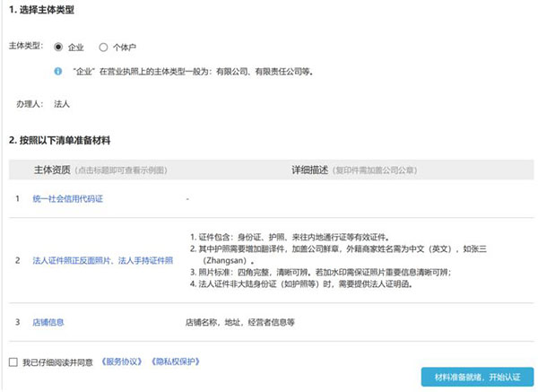Click the 材料准备就绪，开始认证 button

[x=477, y=375]
